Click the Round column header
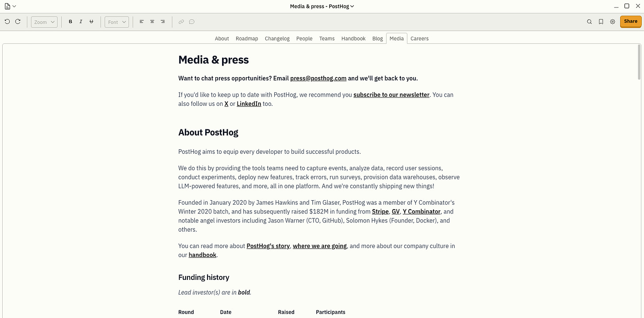 [186, 312]
